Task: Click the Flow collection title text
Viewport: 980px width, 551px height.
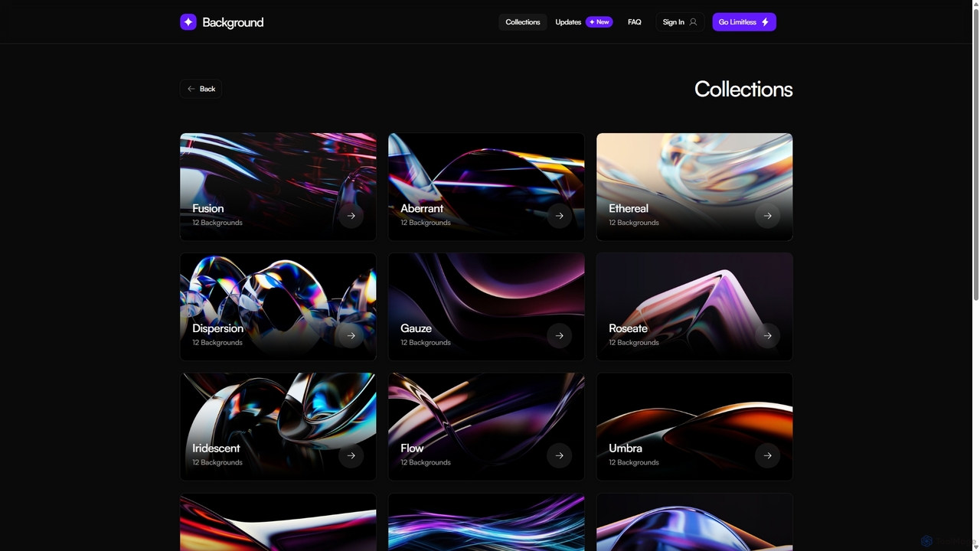Action: [412, 448]
